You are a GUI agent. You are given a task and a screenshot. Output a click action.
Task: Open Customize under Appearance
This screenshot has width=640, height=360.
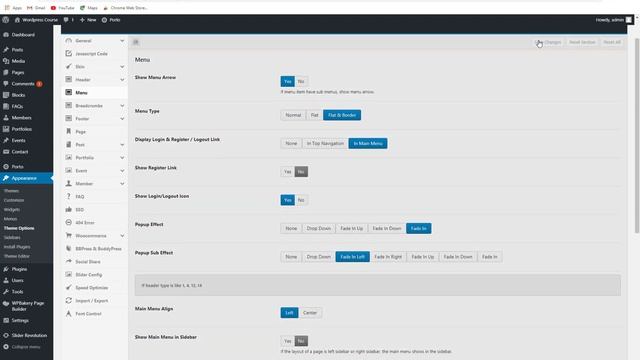(x=14, y=200)
